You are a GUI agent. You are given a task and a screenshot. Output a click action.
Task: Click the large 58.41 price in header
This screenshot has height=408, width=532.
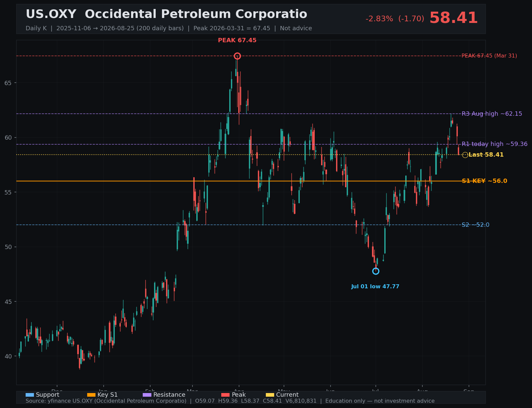pyautogui.click(x=453, y=18)
